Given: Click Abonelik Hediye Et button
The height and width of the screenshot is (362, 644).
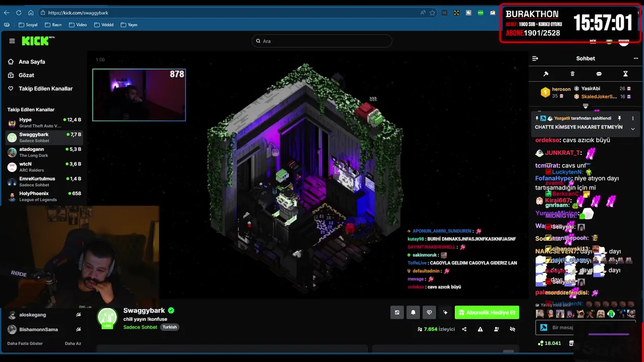Looking at the screenshot, I should pos(487,313).
